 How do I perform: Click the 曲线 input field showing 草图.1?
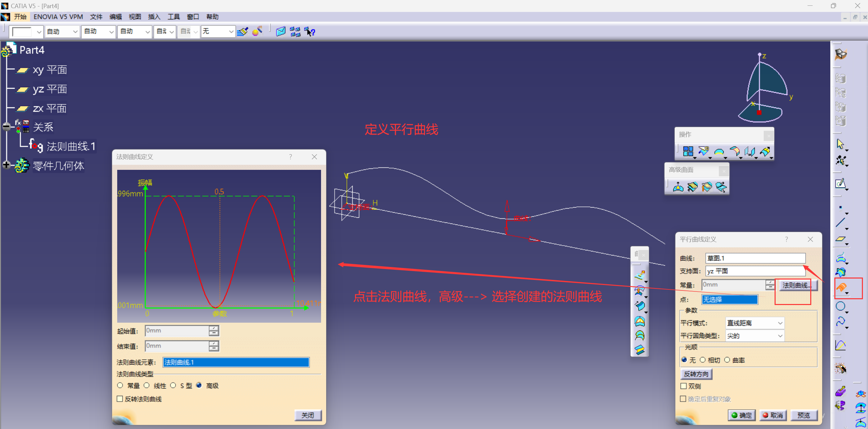click(x=755, y=258)
